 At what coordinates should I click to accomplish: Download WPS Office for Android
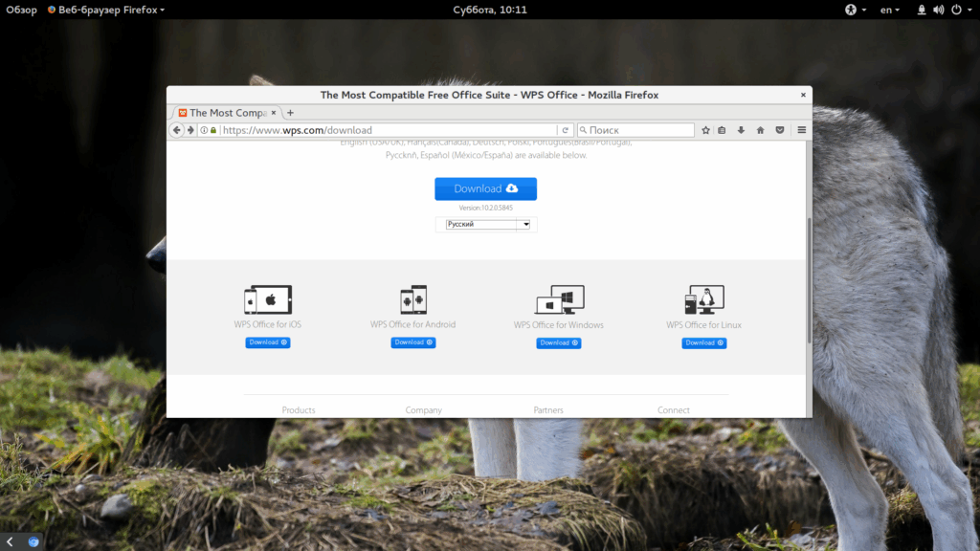(x=413, y=342)
